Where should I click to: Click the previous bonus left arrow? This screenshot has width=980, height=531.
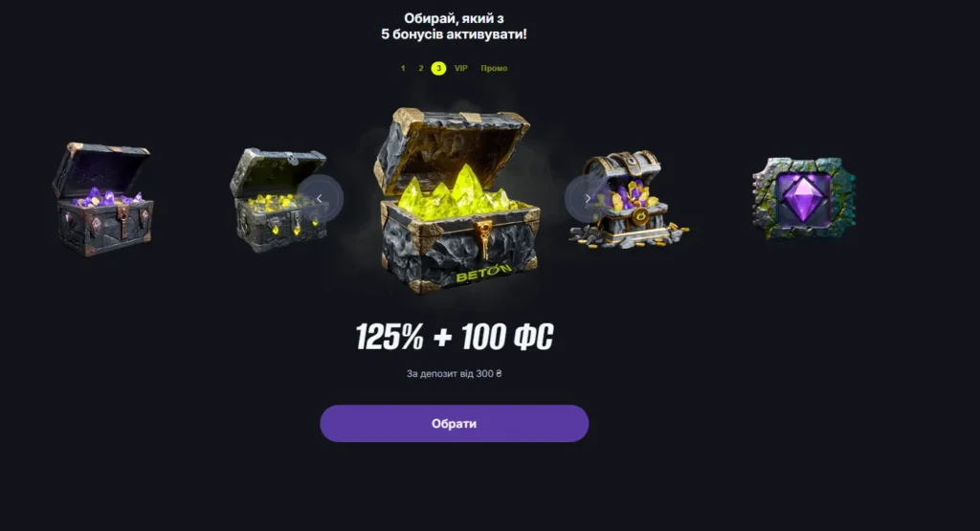click(x=320, y=198)
